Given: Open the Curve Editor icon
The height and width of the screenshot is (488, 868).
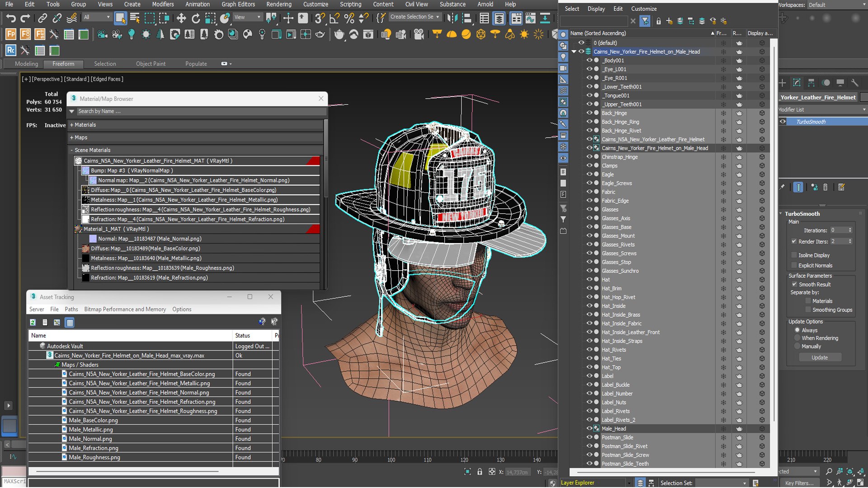Looking at the screenshot, I should [x=530, y=18].
